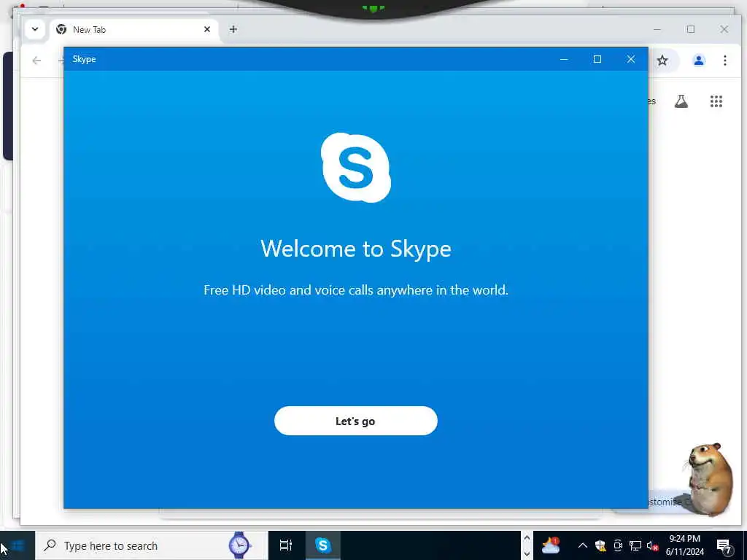
Task: Open the Windows Start menu
Action: (18, 545)
